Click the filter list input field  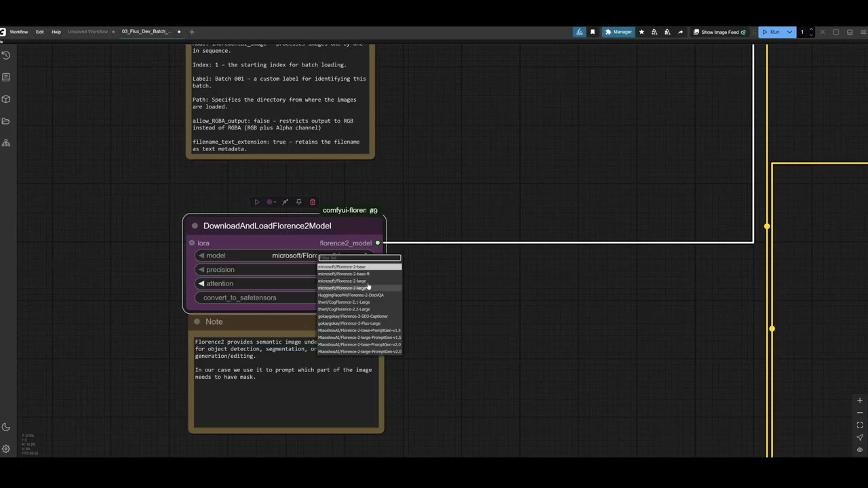coord(359,258)
